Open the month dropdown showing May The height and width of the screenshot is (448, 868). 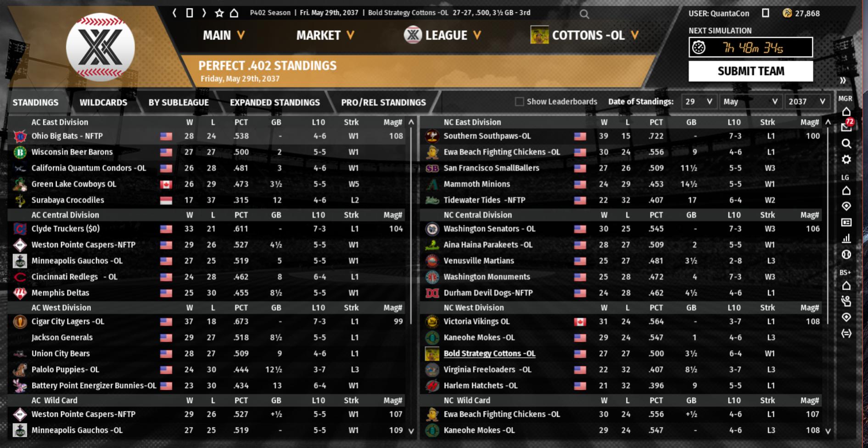coord(750,102)
